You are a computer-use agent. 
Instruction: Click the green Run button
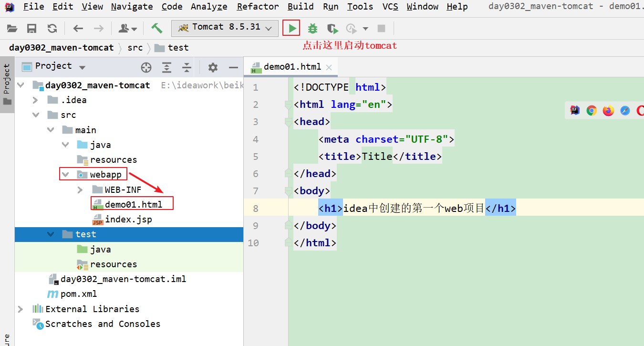(x=291, y=29)
